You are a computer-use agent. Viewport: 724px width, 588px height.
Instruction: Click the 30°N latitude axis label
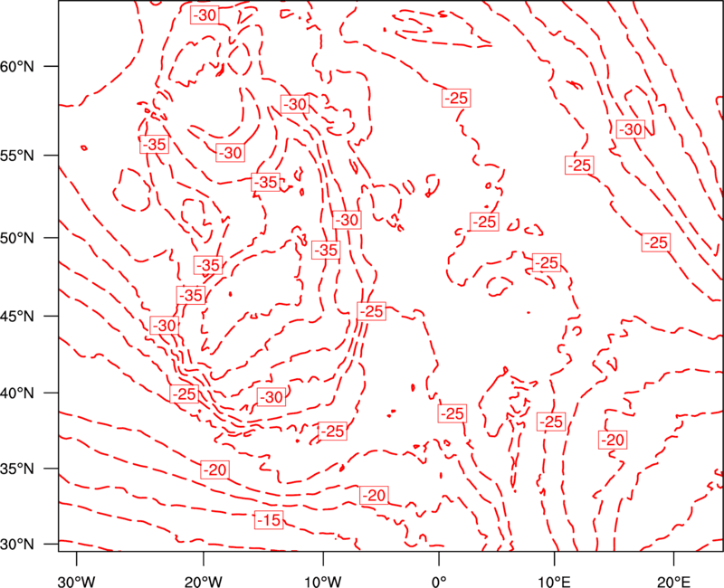click(x=17, y=544)
